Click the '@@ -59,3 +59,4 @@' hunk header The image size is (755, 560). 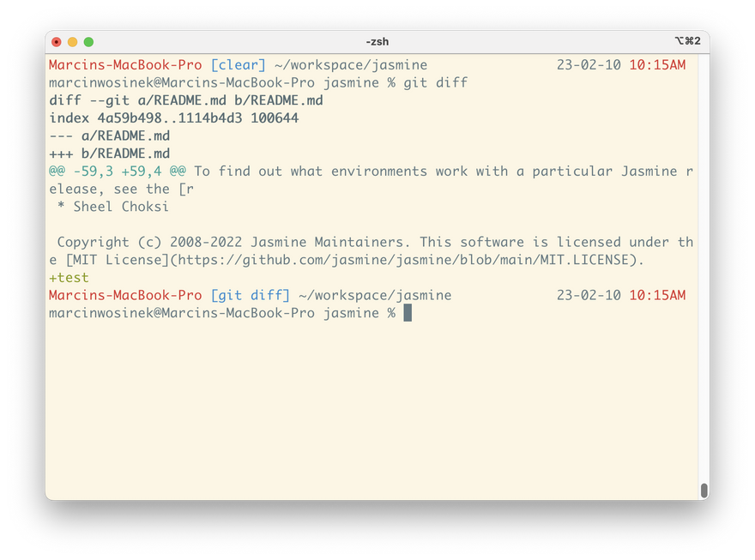point(118,172)
